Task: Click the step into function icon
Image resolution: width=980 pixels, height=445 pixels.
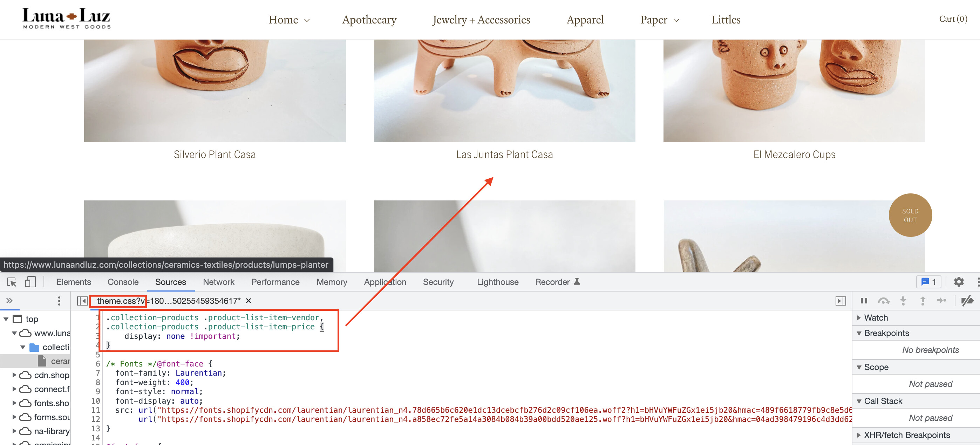Action: click(x=903, y=301)
